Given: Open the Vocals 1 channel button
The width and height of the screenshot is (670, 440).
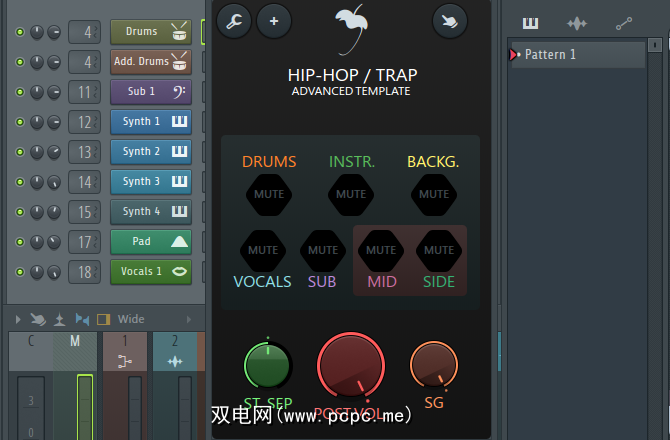Looking at the screenshot, I should [150, 272].
